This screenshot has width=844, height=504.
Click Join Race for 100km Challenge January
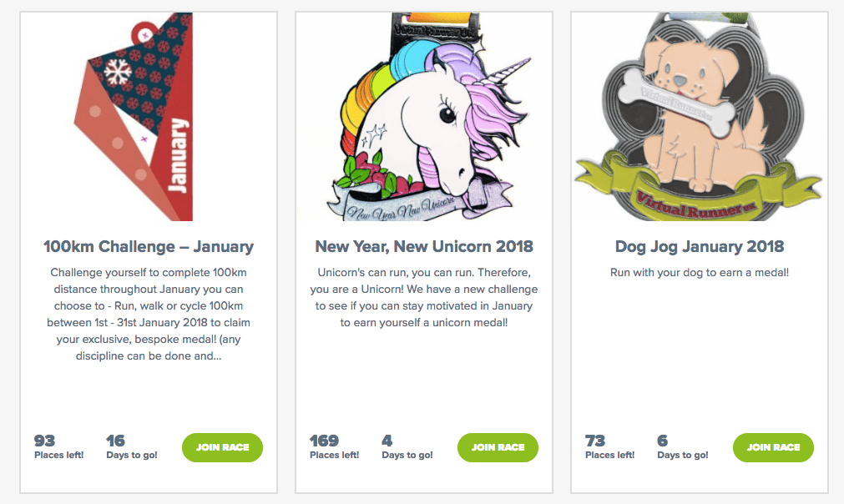pos(222,447)
